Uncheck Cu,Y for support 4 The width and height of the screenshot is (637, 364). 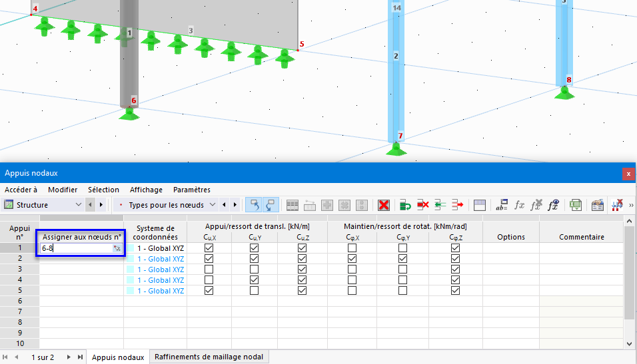click(x=255, y=280)
